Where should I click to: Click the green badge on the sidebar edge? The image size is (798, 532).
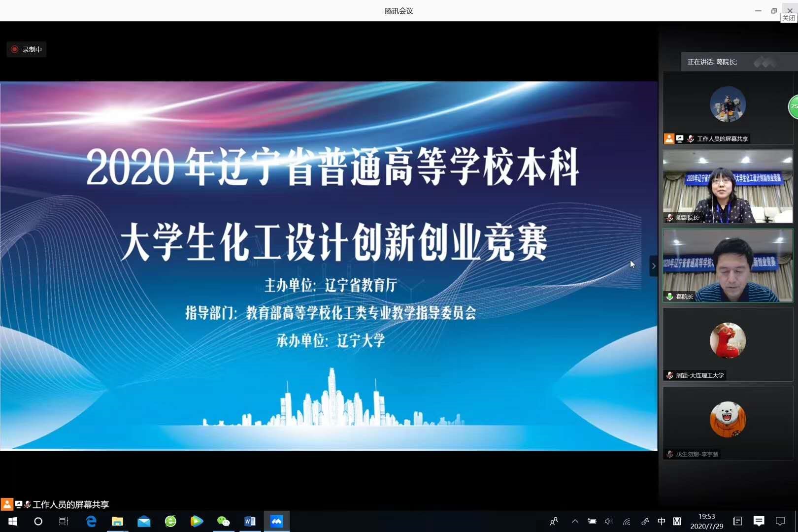pos(794,106)
